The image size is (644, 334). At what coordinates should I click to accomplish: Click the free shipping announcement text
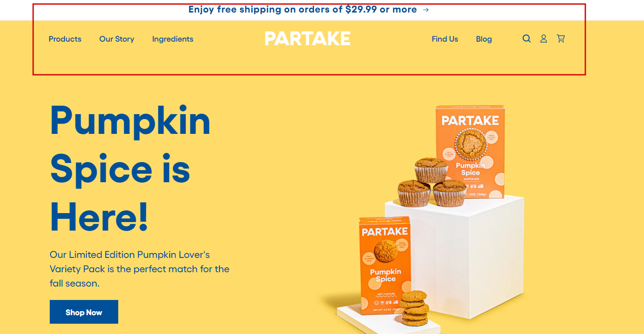(303, 9)
